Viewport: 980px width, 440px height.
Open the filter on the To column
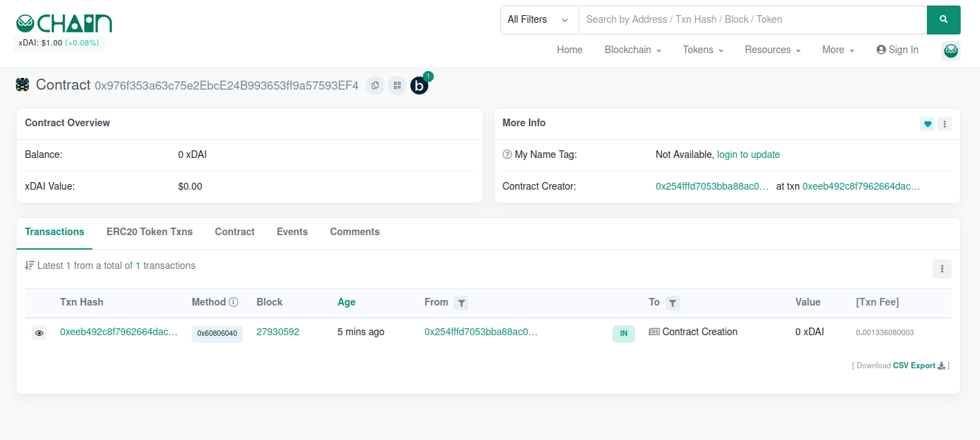tap(672, 303)
